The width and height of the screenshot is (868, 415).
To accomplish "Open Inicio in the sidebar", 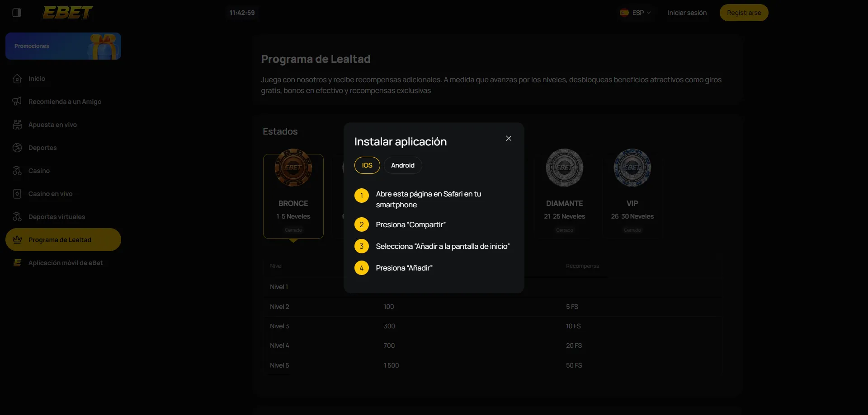I will (x=63, y=79).
